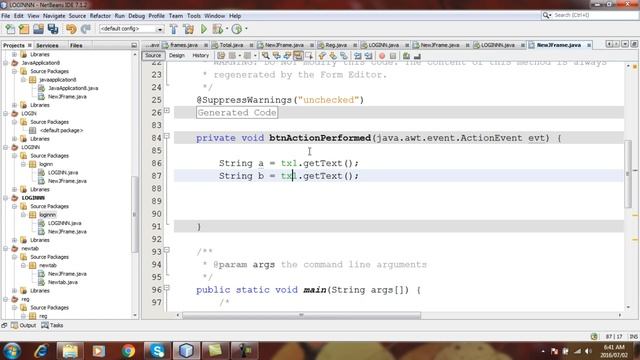Image resolution: width=640 pixels, height=360 pixels.
Task: Click the Generated Code folded block
Action: click(237, 113)
